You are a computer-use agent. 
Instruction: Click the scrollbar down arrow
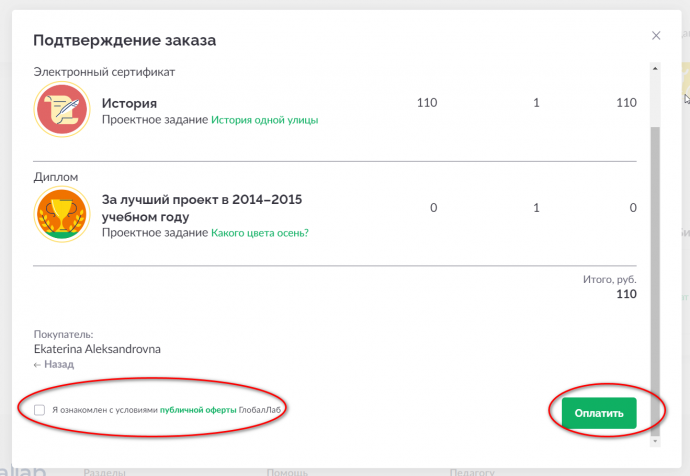pos(655,441)
